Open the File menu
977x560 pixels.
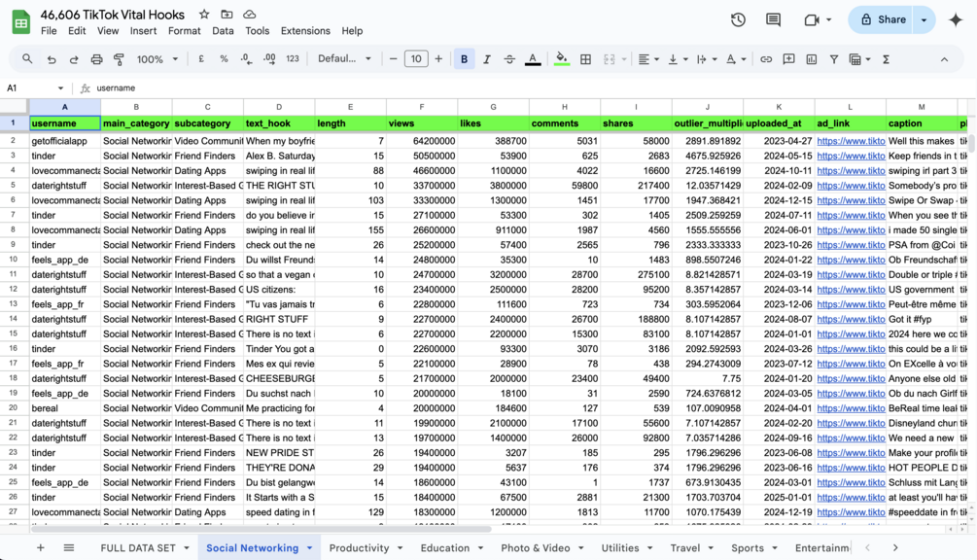coord(49,30)
